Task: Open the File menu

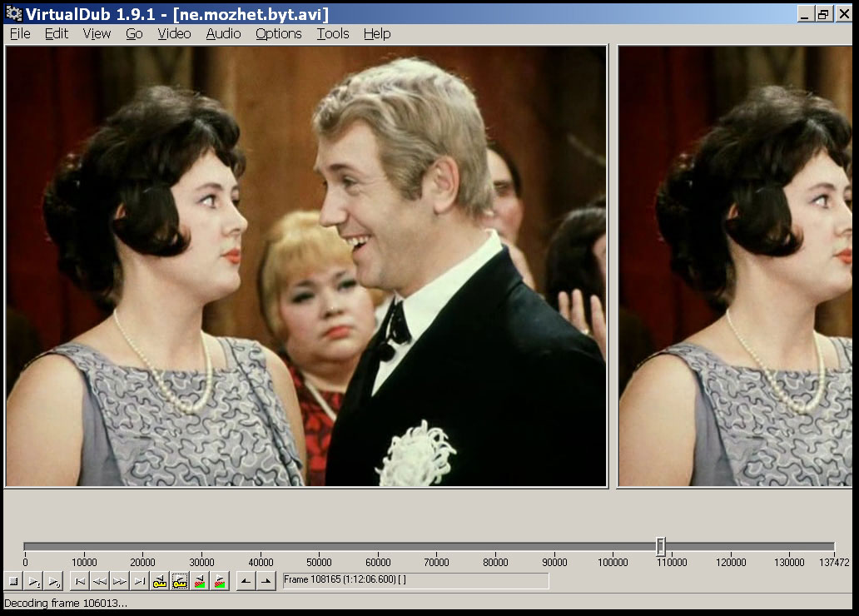Action: [x=20, y=34]
